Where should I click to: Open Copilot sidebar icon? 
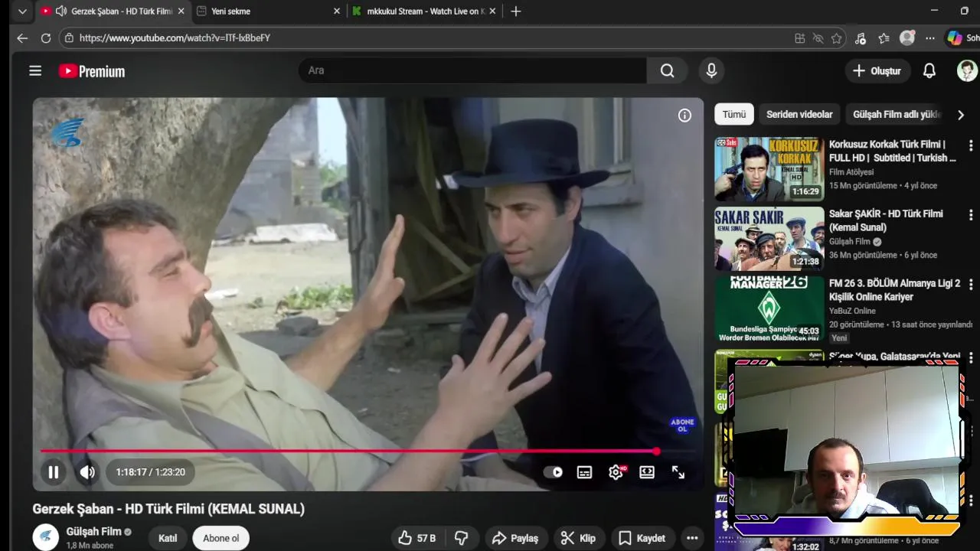[x=955, y=38]
